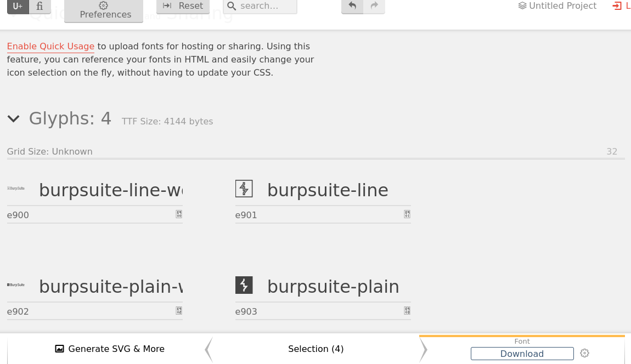This screenshot has width=631, height=364.
Task: Download the font
Action: coord(522,354)
